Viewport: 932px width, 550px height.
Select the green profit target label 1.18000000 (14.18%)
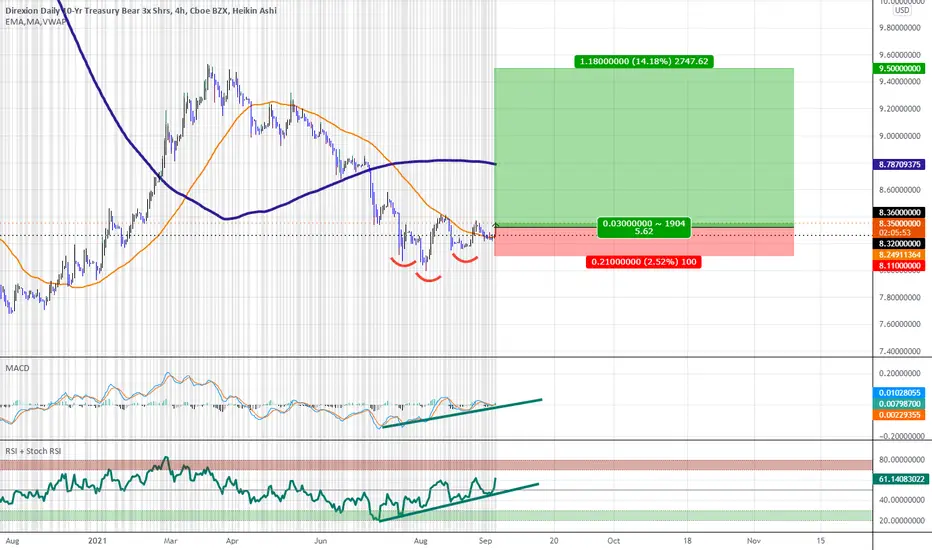pos(644,61)
